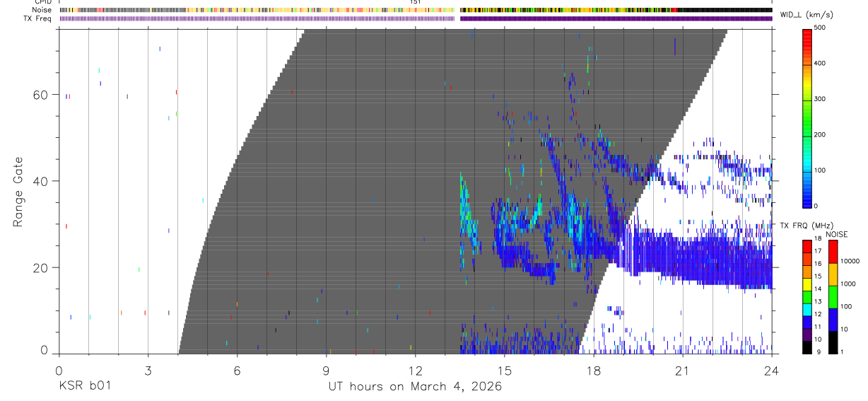868x401 pixels.
Task: Click the 400 label on WID color bar
Action: click(x=820, y=64)
